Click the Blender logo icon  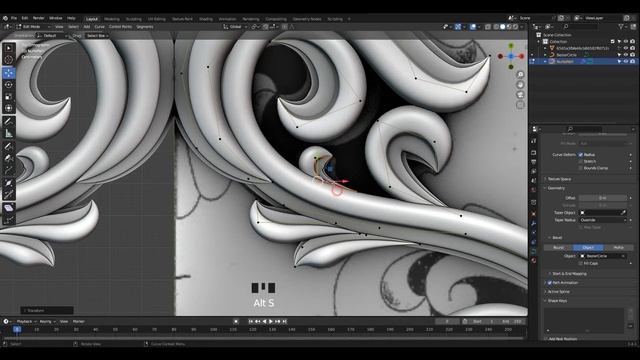tap(5, 18)
